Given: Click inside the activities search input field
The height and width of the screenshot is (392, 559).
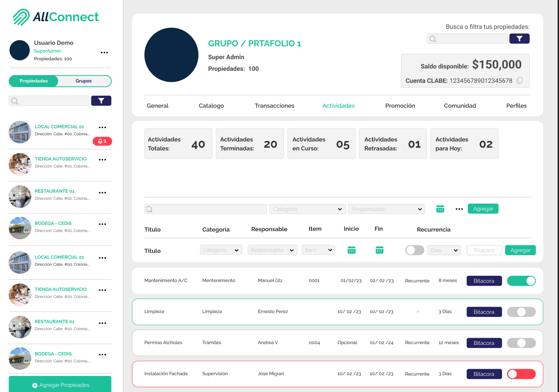Looking at the screenshot, I should click(204, 209).
